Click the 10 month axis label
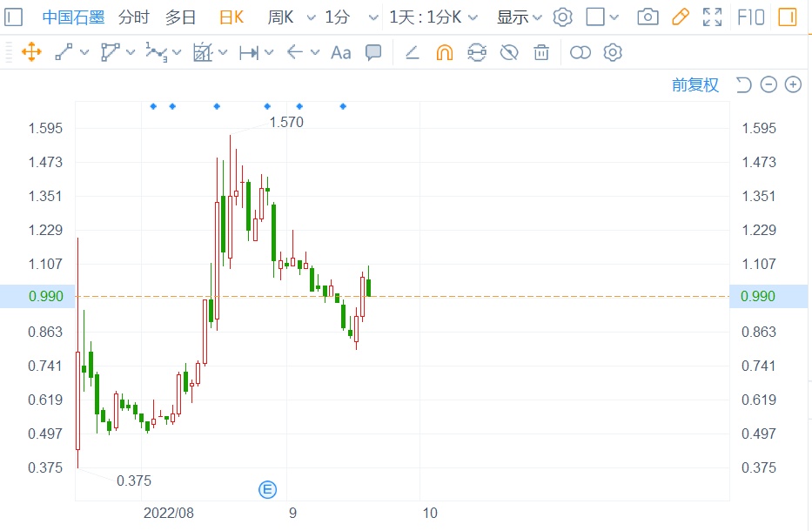This screenshot has width=812, height=531. 430,513
